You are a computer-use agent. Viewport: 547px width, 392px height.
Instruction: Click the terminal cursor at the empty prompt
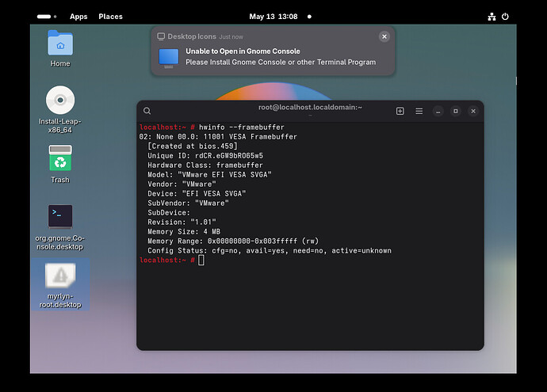click(201, 260)
